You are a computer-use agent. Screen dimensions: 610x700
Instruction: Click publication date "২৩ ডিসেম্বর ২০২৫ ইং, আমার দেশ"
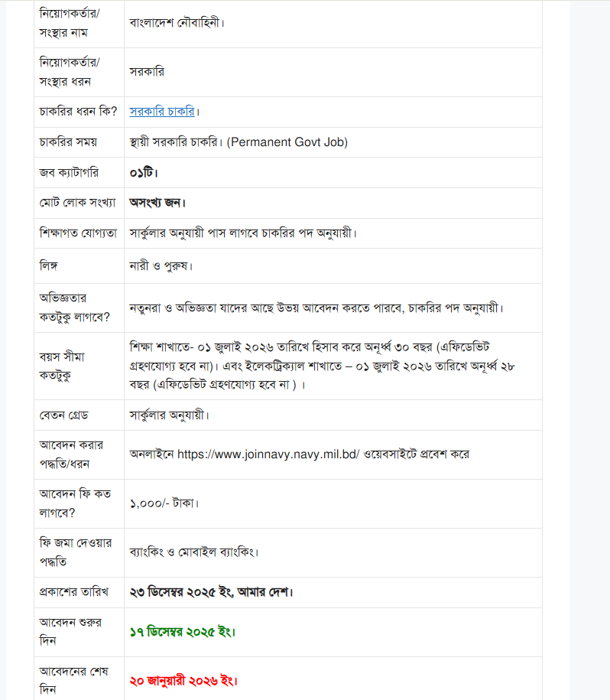click(212, 592)
